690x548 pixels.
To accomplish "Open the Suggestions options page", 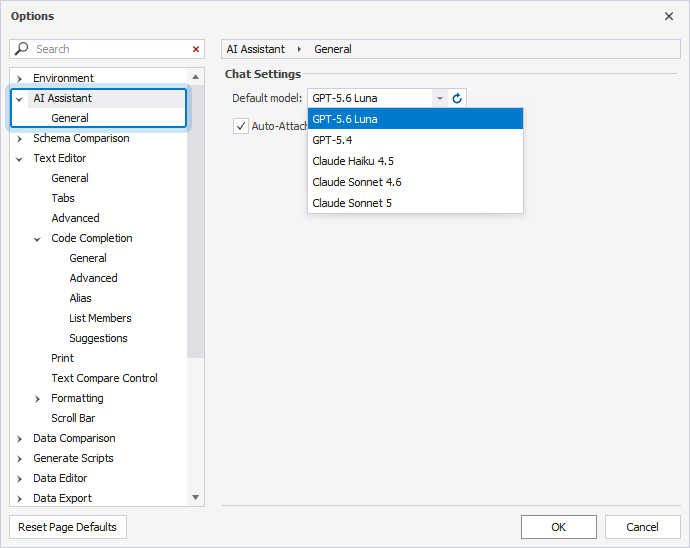I will 98,338.
